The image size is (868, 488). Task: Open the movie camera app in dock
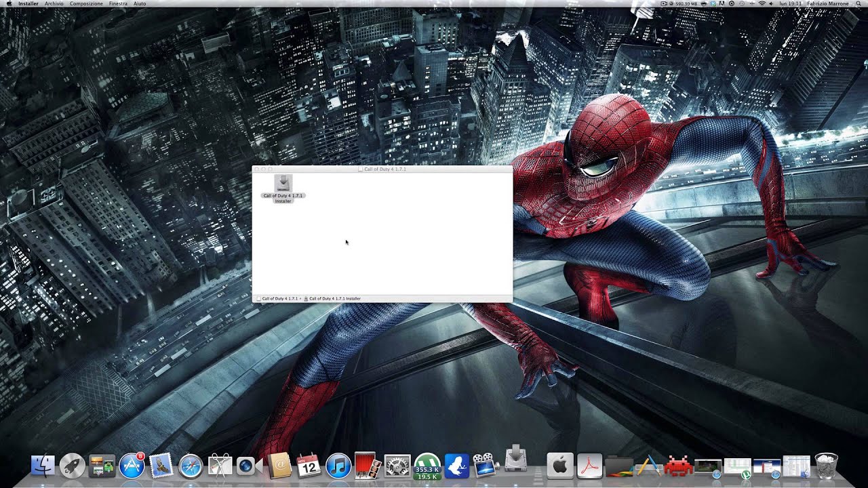(484, 466)
